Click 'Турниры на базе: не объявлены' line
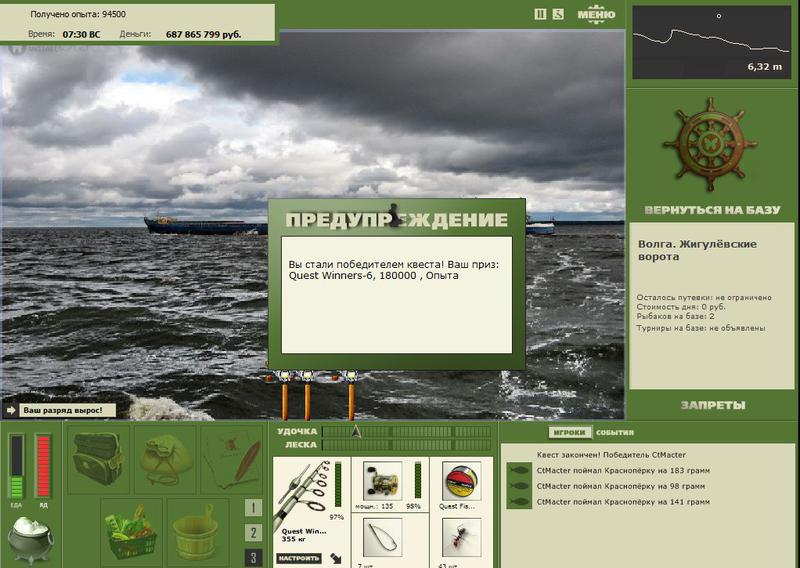 point(701,328)
